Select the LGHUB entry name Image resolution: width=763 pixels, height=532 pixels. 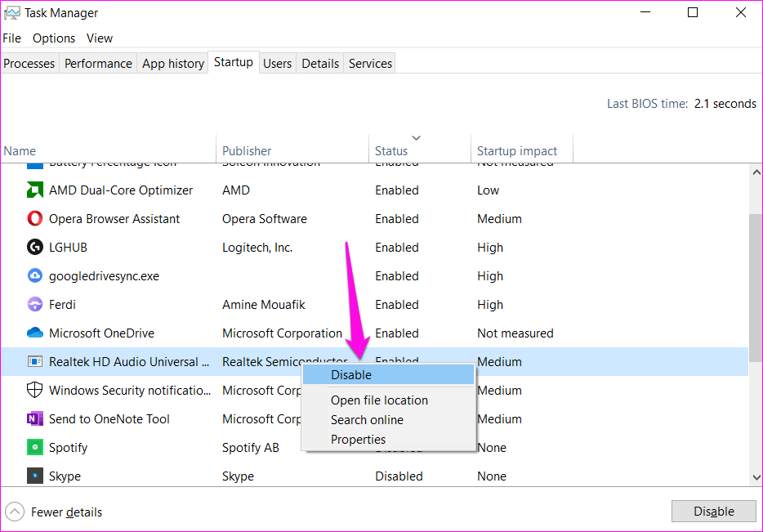68,248
